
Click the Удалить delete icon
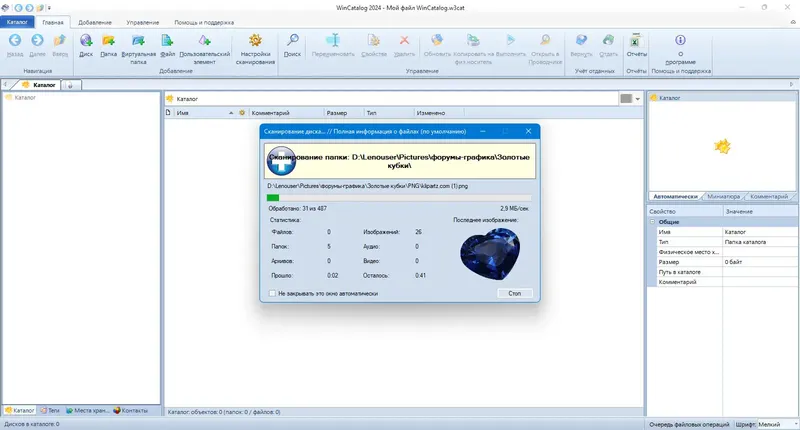[x=404, y=40]
